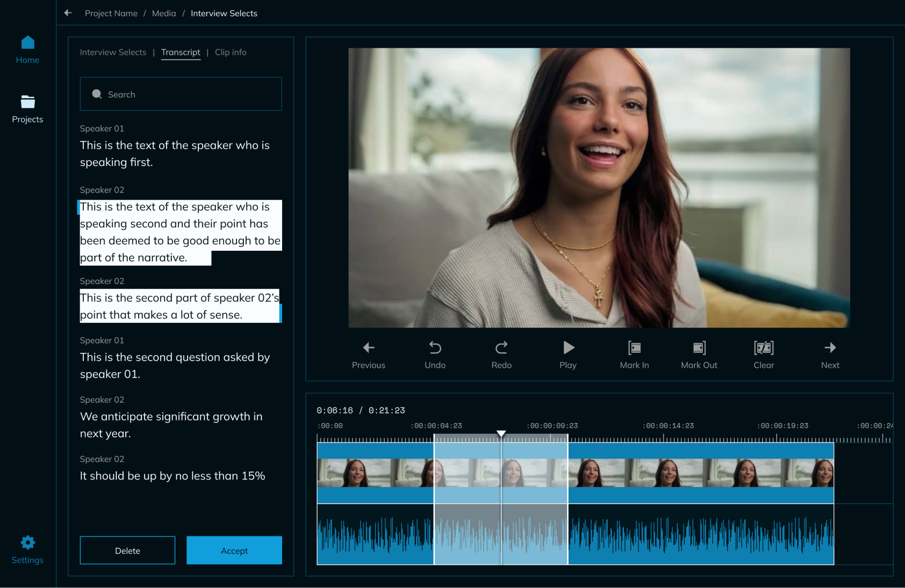Play the interview clip
The height and width of the screenshot is (588, 905).
568,348
